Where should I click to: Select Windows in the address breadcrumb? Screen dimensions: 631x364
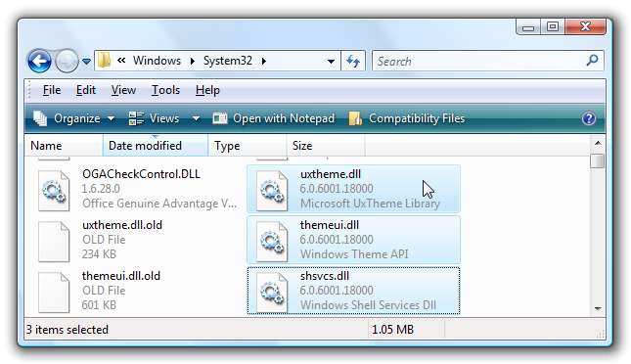tap(157, 61)
